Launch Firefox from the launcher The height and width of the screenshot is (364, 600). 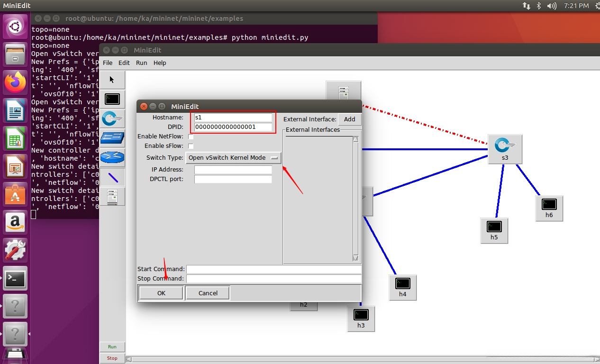15,83
